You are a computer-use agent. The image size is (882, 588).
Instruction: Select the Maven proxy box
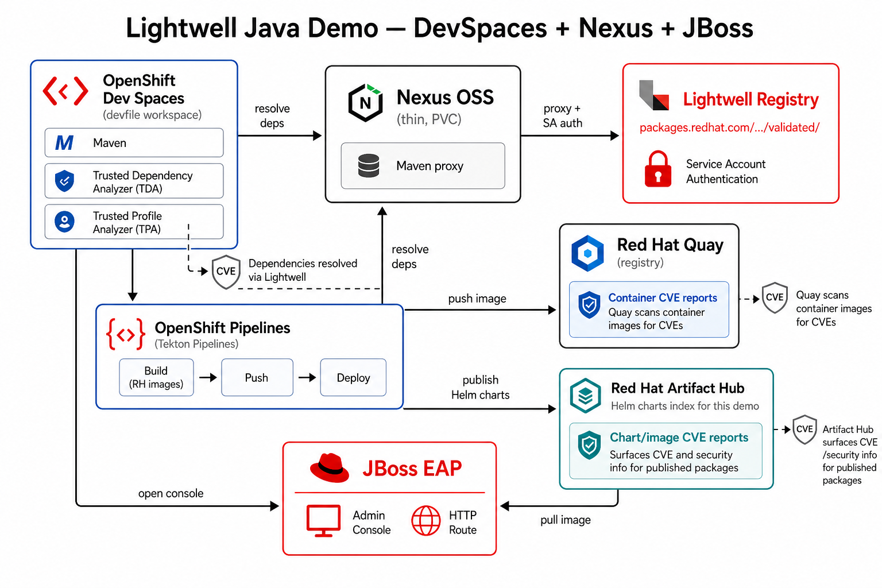point(423,165)
